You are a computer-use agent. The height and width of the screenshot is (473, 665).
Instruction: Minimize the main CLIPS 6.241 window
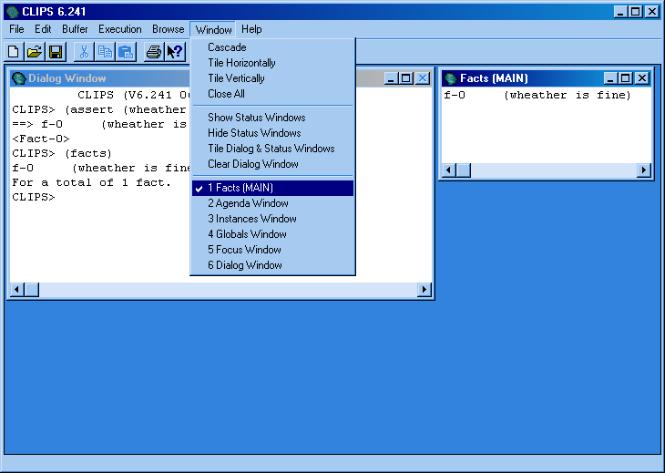point(620,11)
